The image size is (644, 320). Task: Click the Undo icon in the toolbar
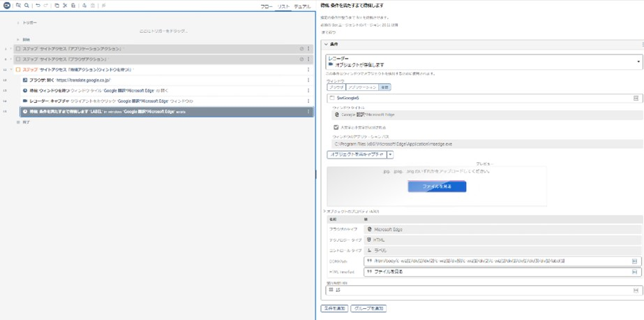pos(38,6)
